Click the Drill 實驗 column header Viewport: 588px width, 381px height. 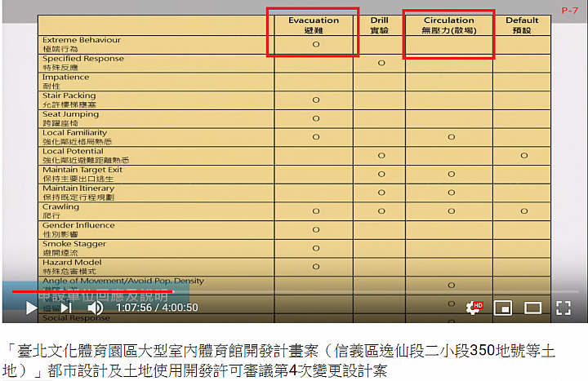click(x=379, y=25)
